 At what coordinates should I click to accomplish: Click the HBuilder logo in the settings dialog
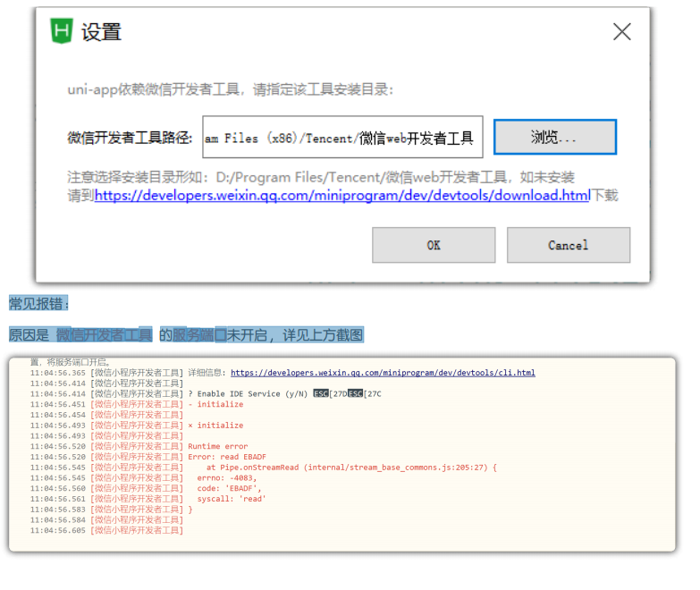click(61, 30)
